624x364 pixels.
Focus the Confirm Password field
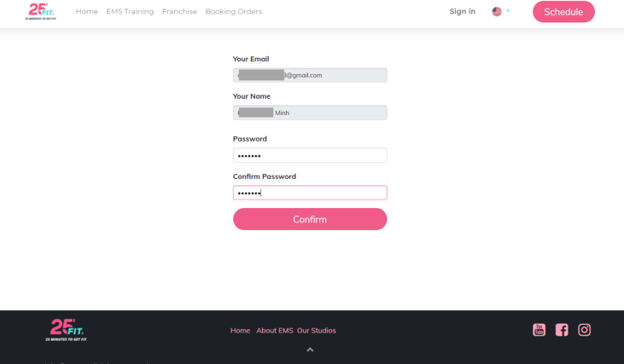point(310,193)
